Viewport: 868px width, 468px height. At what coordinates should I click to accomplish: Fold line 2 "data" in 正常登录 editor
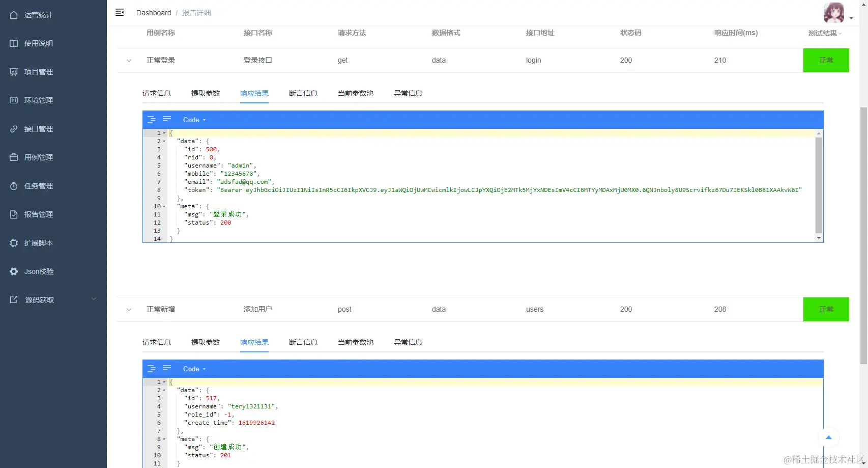point(164,141)
